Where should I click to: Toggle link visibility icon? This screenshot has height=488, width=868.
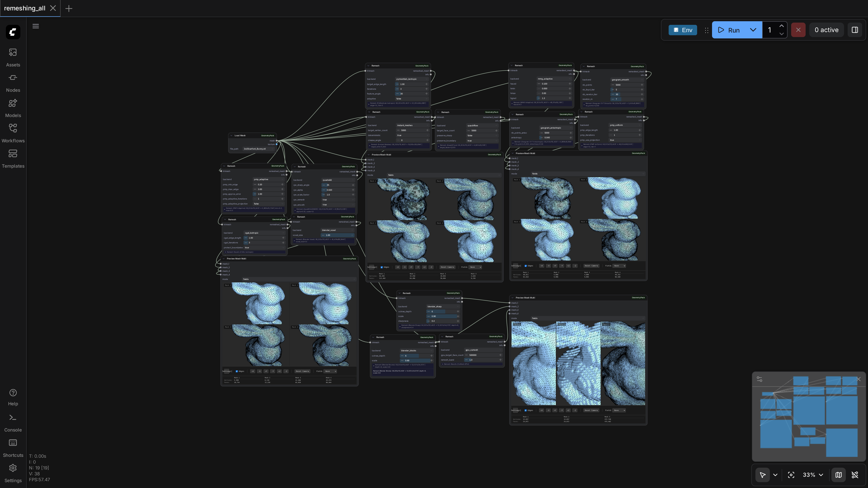(x=855, y=475)
